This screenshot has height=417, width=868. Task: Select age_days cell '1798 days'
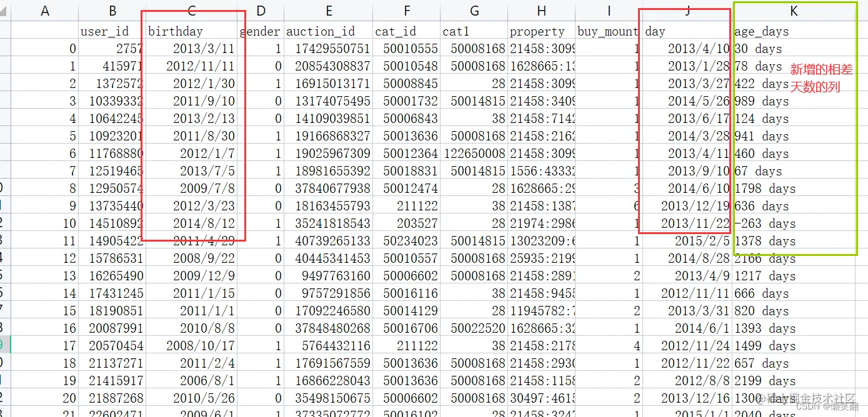[794, 189]
